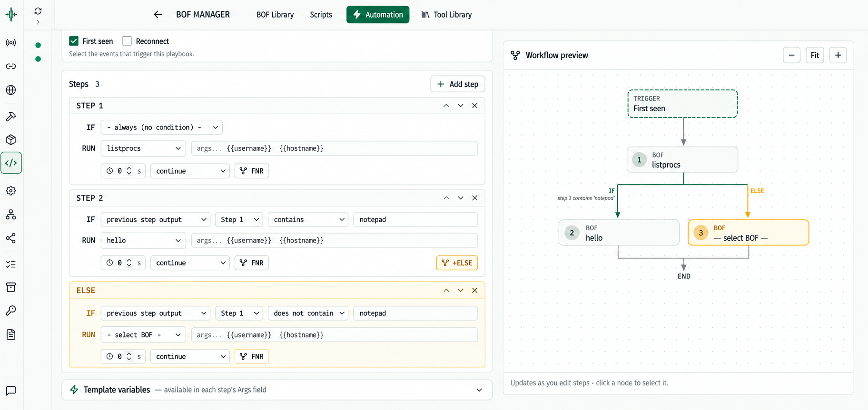Click the FNR button in Step 1
The height and width of the screenshot is (410, 868).
pyautogui.click(x=252, y=171)
